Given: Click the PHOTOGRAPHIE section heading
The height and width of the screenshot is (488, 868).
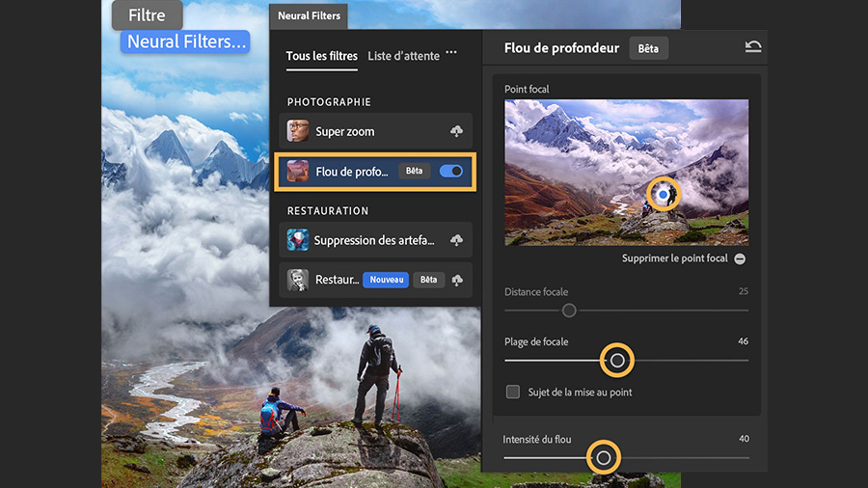Looking at the screenshot, I should pyautogui.click(x=329, y=102).
